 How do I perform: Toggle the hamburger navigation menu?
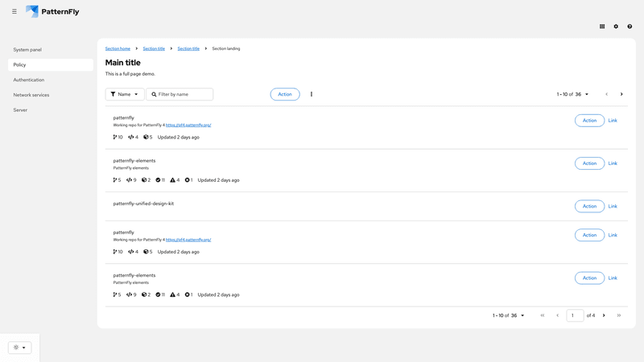(14, 11)
